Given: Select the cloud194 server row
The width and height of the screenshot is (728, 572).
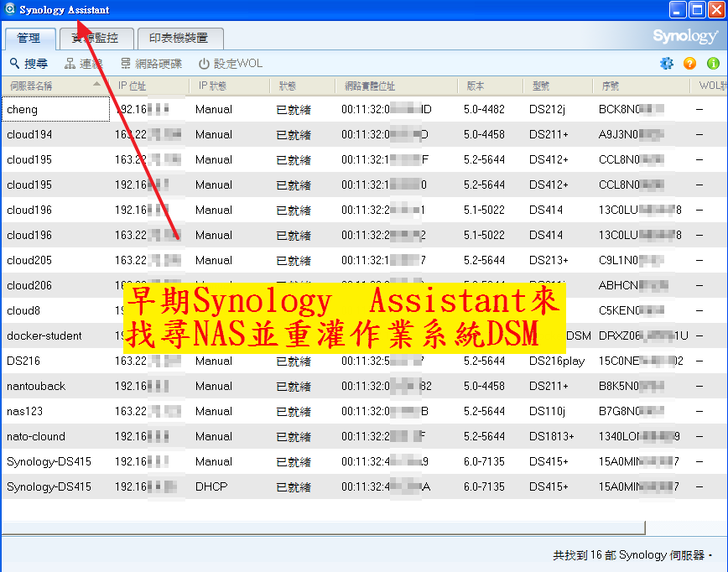Looking at the screenshot, I should pos(364,134).
